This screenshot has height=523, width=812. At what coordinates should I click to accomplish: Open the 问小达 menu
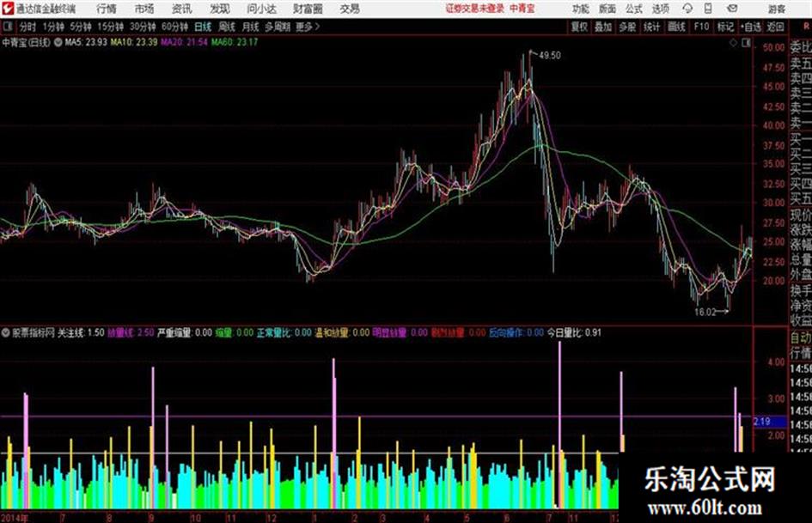261,9
